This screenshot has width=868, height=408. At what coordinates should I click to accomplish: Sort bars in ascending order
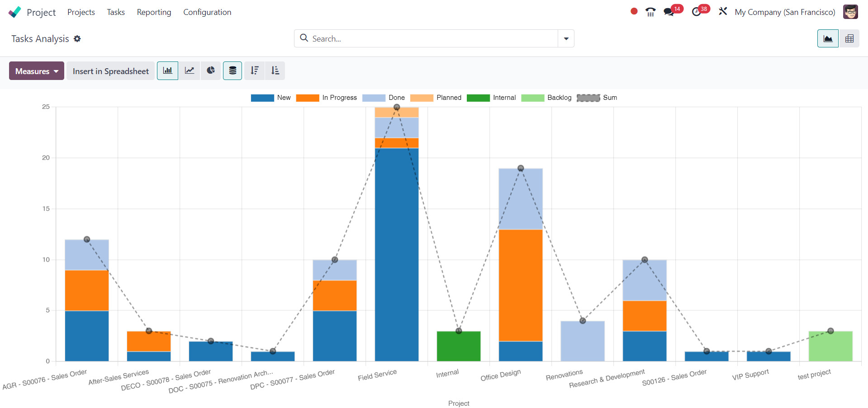coord(275,70)
